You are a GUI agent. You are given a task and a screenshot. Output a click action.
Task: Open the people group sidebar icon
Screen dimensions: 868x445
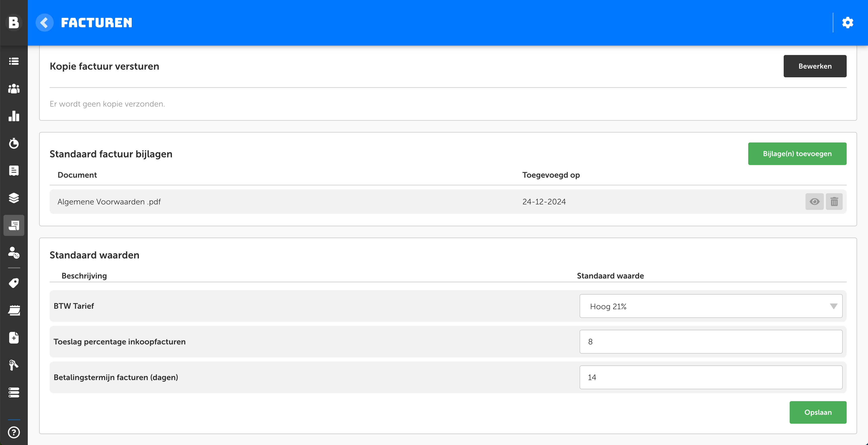click(14, 89)
